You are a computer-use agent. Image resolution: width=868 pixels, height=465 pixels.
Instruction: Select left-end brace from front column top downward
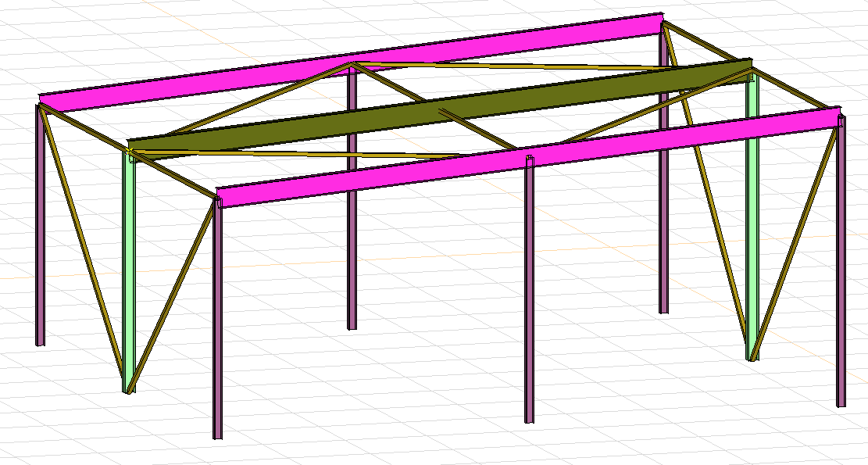coord(172,296)
